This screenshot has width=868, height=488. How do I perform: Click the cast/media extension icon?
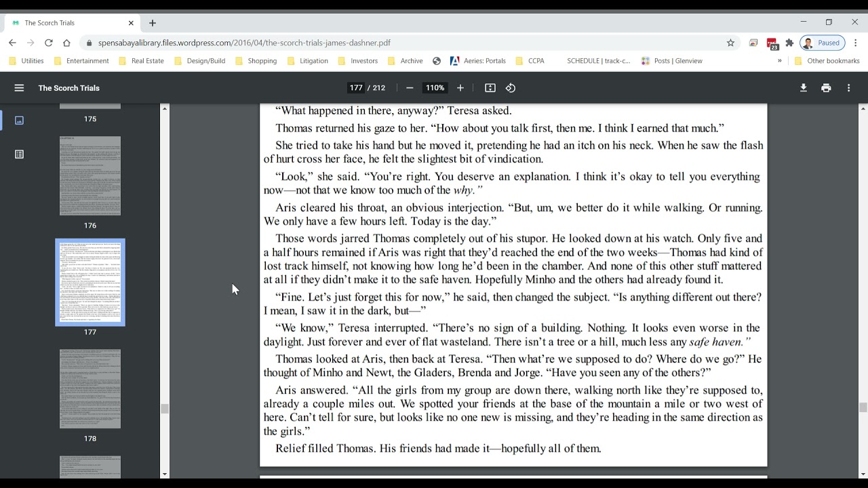[x=753, y=43]
